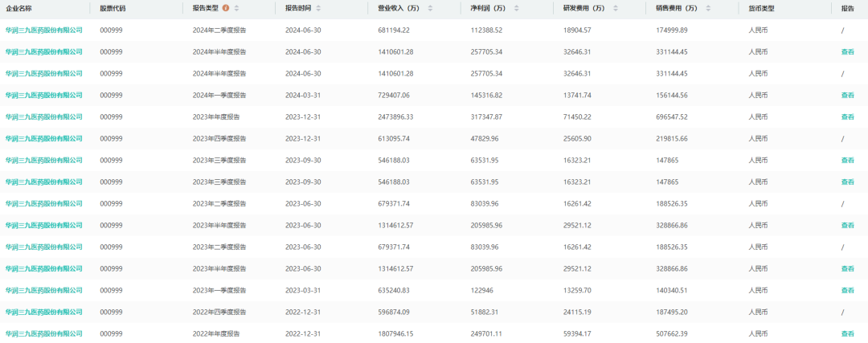Screen dimensions: 868x343
Task: Select the 2023年四季度报告 report type cell
Action: click(219, 138)
